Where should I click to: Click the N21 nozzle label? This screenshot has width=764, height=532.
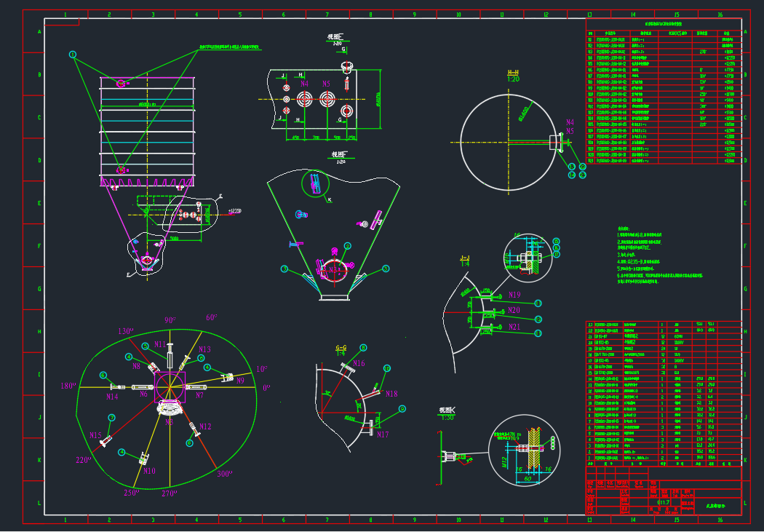[514, 327]
